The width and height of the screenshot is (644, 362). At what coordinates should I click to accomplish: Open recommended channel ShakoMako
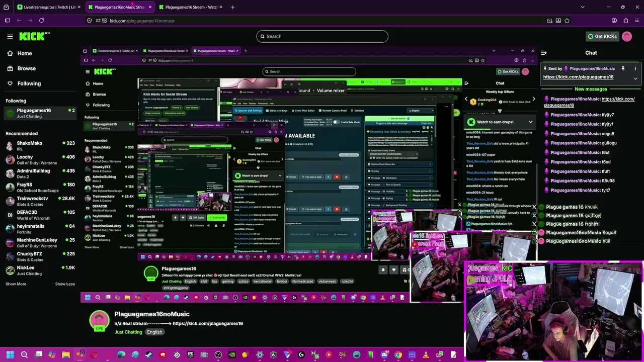point(40,146)
